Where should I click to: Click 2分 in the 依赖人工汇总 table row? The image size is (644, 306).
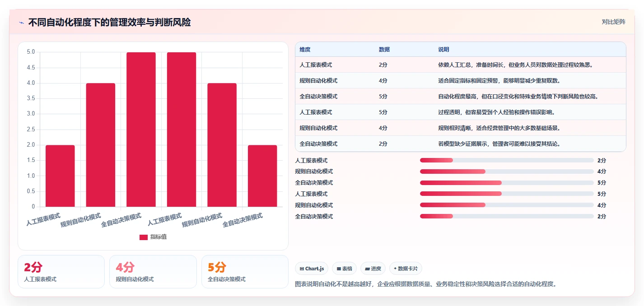coord(383,65)
